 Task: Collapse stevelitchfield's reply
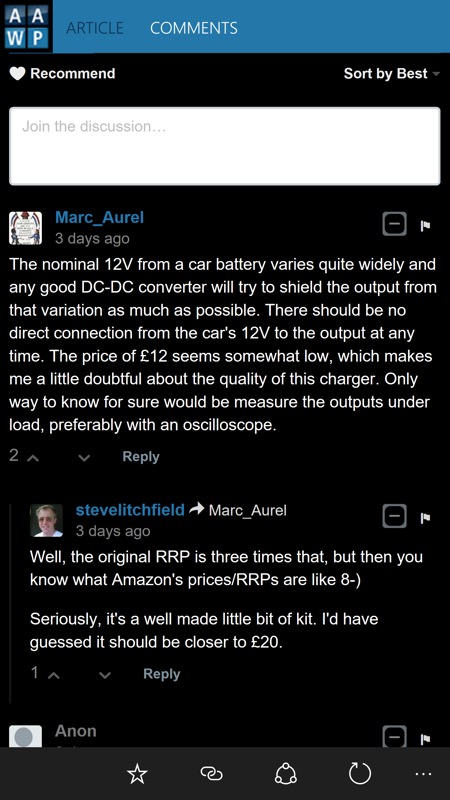(394, 517)
